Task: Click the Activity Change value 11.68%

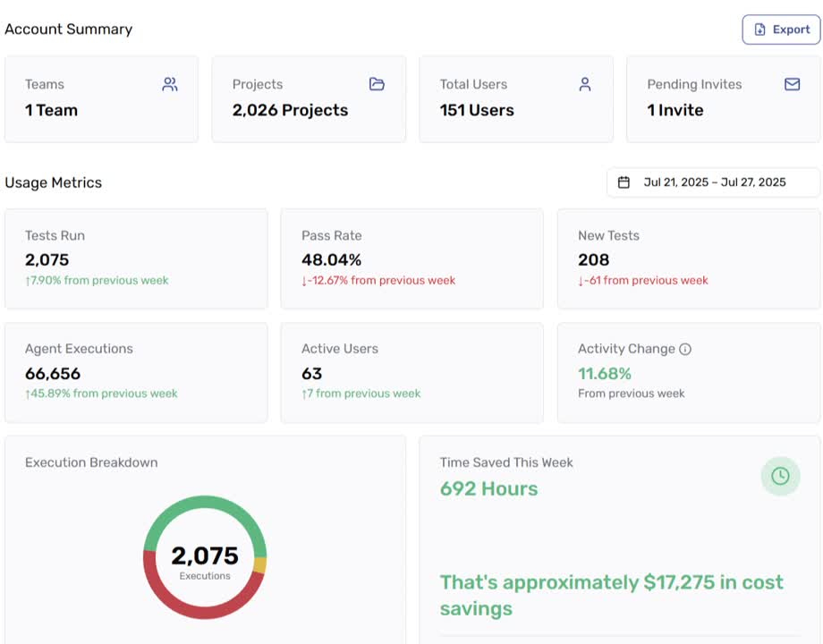Action: click(x=605, y=374)
